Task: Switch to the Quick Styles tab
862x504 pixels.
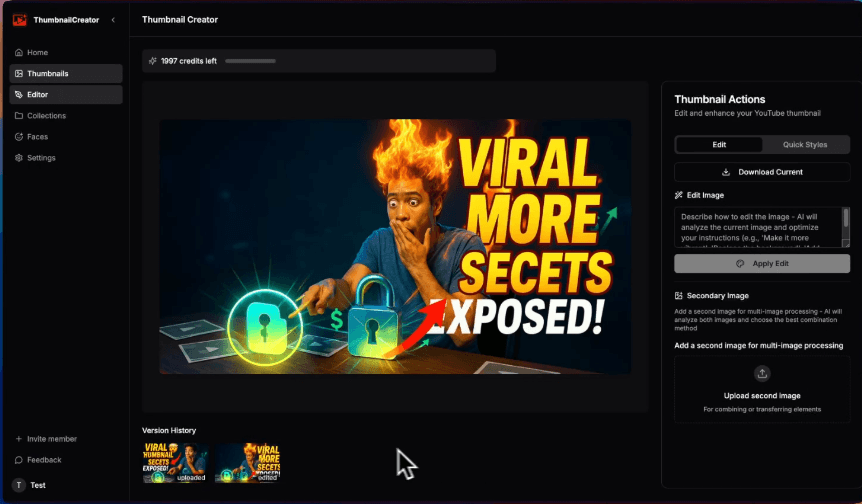Action: pyautogui.click(x=804, y=145)
